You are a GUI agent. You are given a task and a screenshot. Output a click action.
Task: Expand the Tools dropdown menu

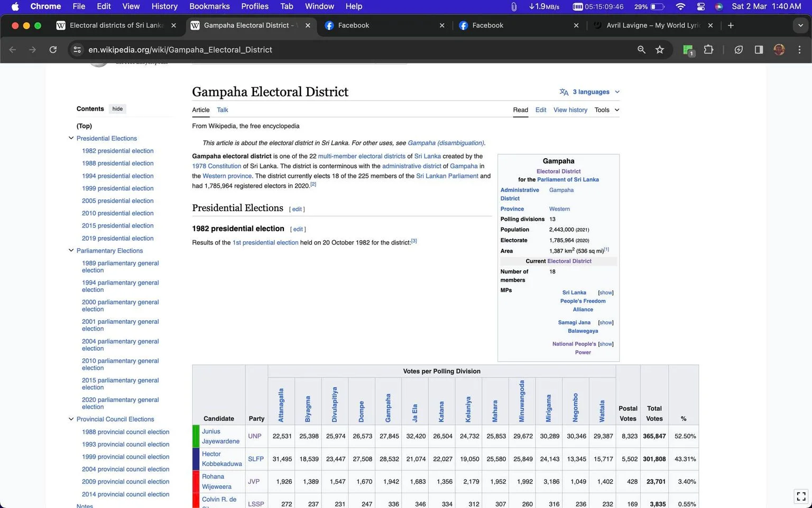click(606, 110)
